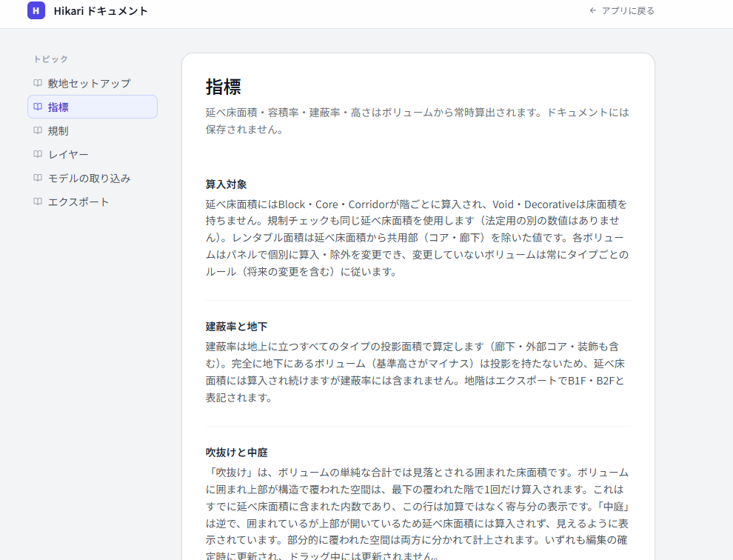733x560 pixels.
Task: Click the Hikari ドキュメント title
Action: pos(101,11)
